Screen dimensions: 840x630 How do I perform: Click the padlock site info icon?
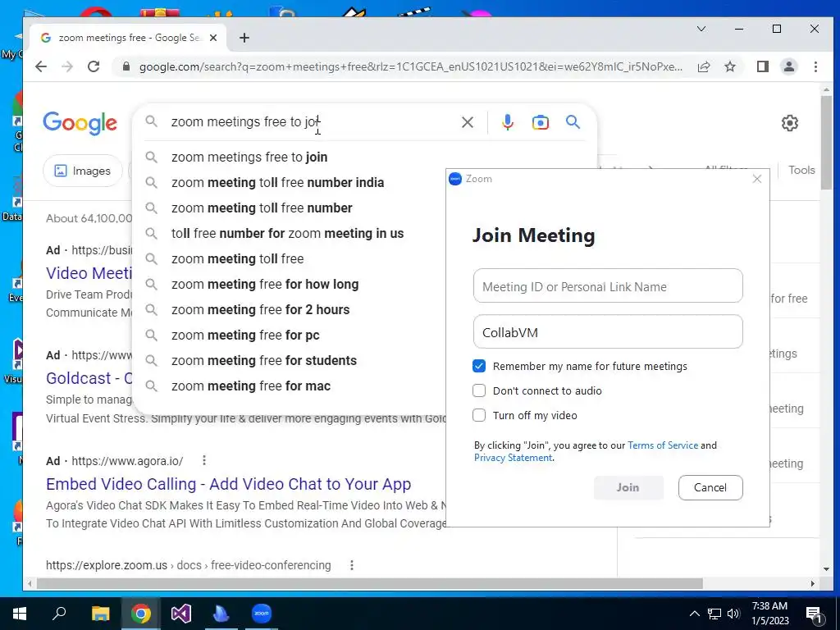[126, 66]
